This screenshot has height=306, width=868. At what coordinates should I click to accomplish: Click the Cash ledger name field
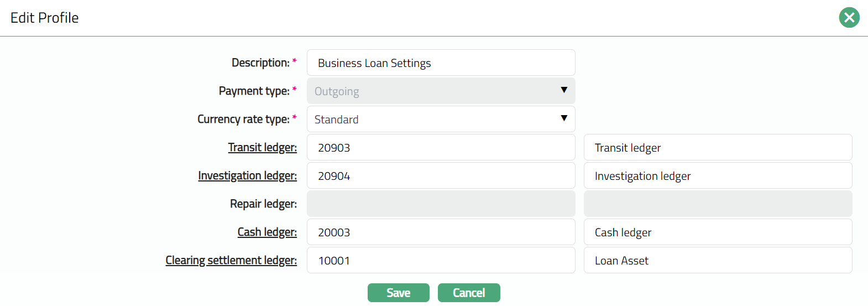718,232
